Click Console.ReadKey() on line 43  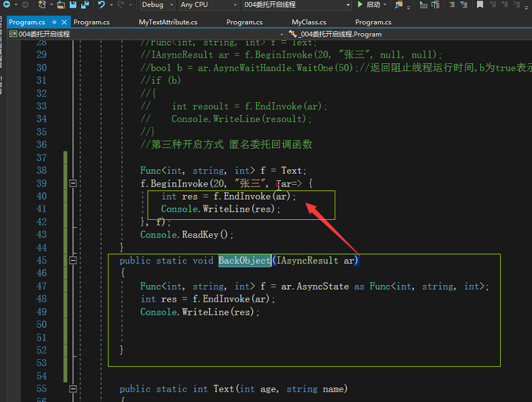click(187, 235)
